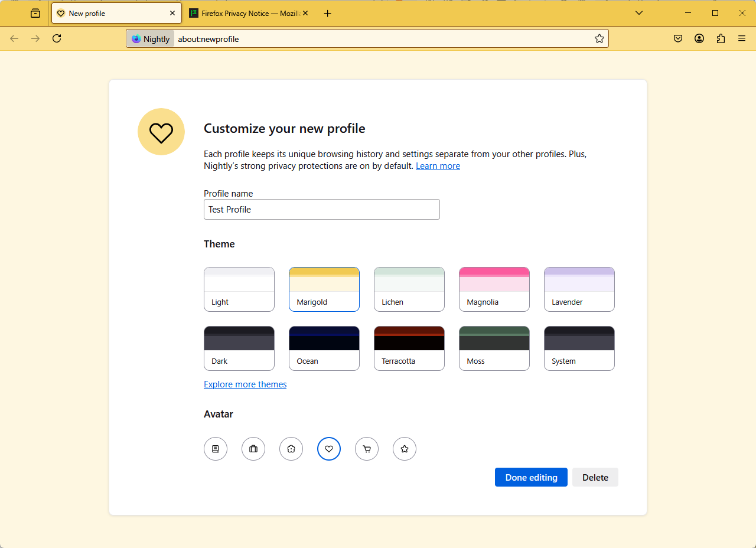Screen dimensions: 756x548
Task: Click the Save to Pocket icon
Action: coord(678,39)
